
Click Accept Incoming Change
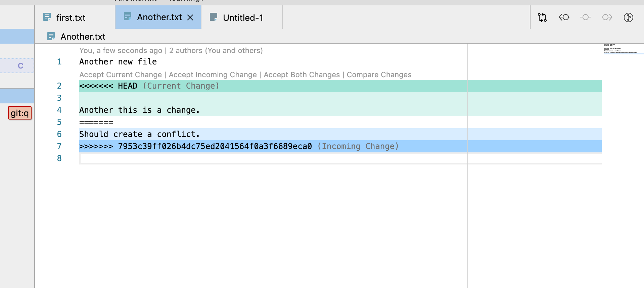click(213, 75)
